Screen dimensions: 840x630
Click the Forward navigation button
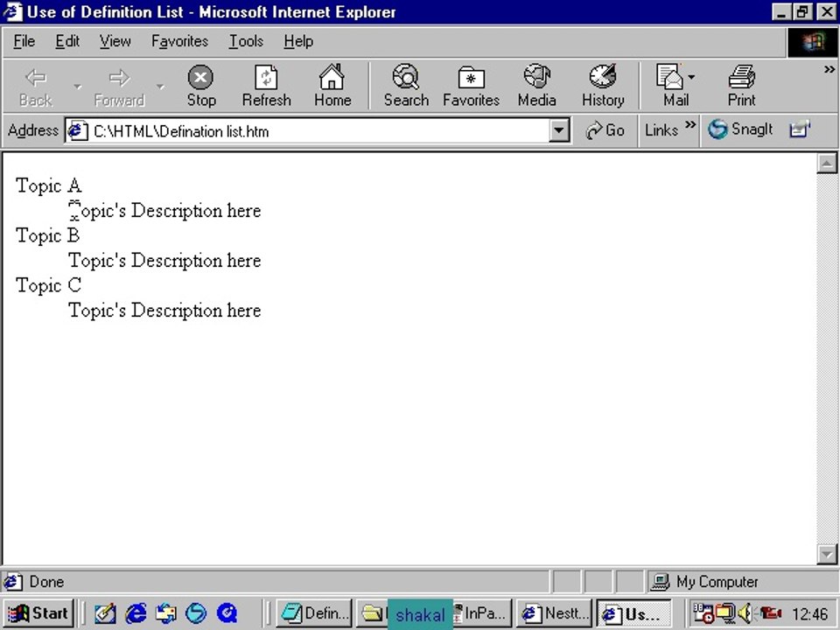point(119,87)
